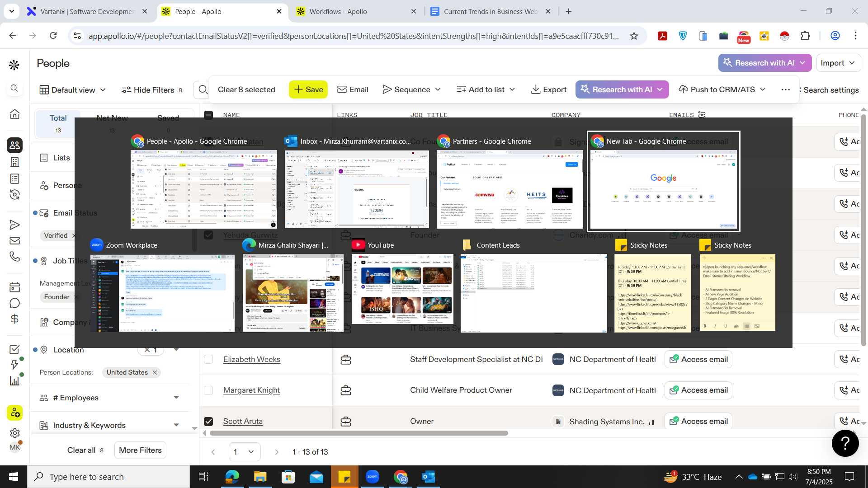The image size is (868, 488).
Task: Switch to Current Trends in Business tab
Action: 490,11
